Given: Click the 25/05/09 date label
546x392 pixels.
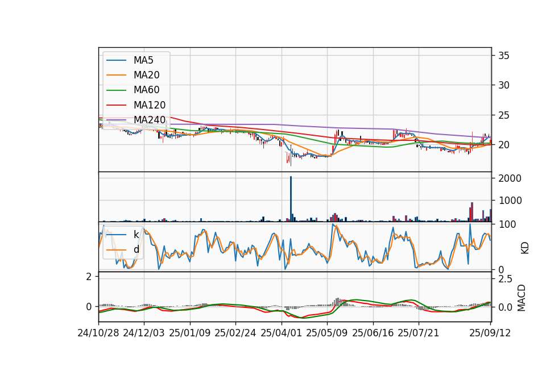Looking at the screenshot, I should tap(327, 333).
